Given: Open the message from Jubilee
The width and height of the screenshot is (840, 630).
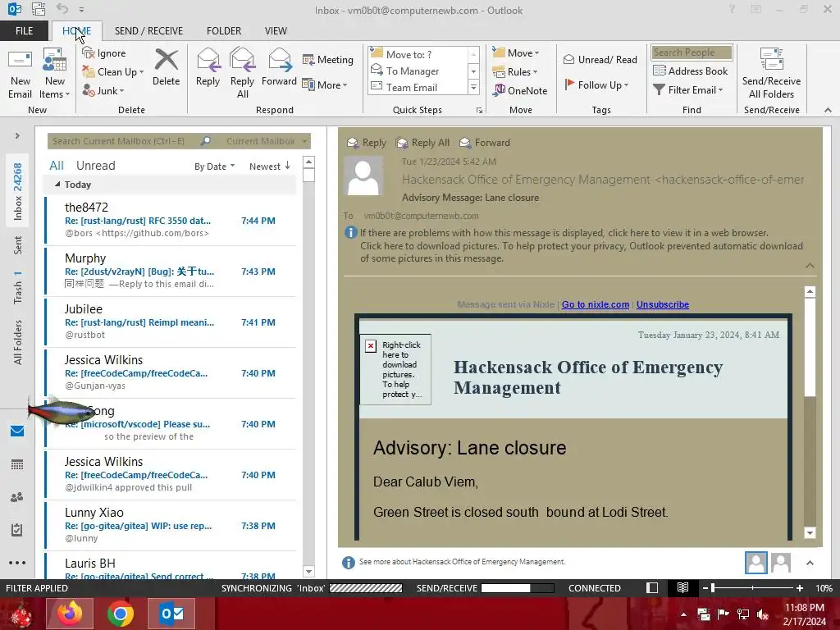Looking at the screenshot, I should [171, 322].
